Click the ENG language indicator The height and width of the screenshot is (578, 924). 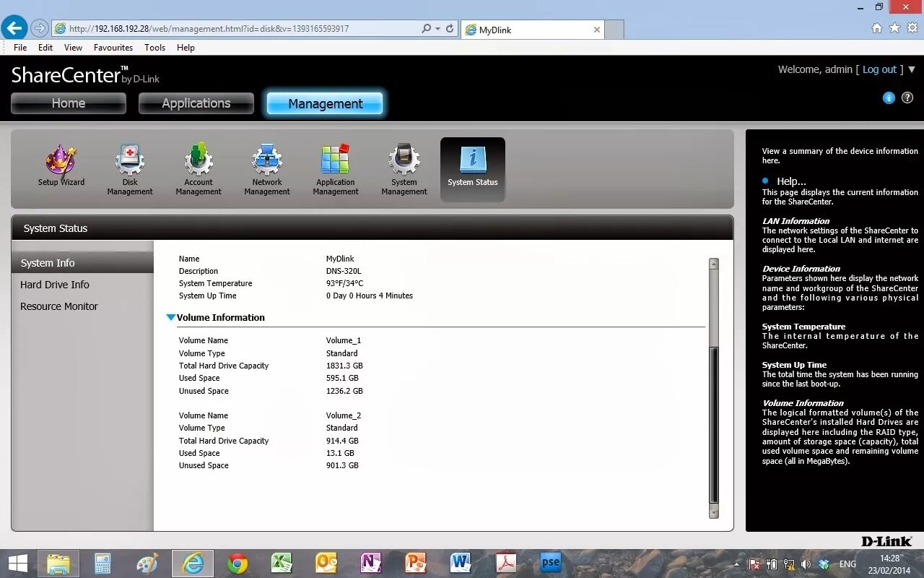tap(847, 564)
